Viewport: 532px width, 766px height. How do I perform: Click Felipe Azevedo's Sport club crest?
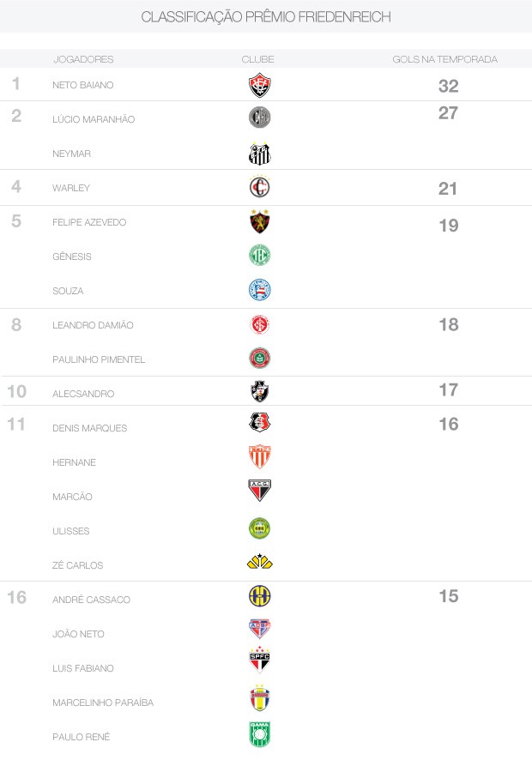click(x=259, y=221)
